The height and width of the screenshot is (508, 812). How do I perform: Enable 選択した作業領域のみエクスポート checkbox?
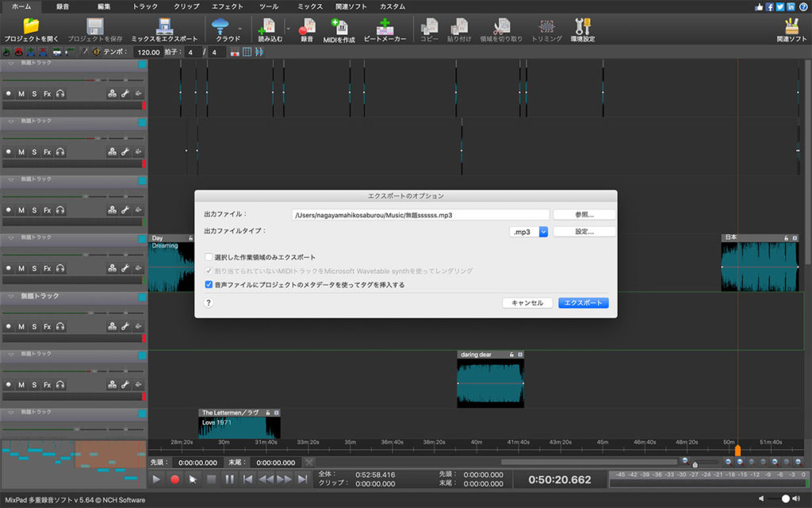tap(209, 256)
